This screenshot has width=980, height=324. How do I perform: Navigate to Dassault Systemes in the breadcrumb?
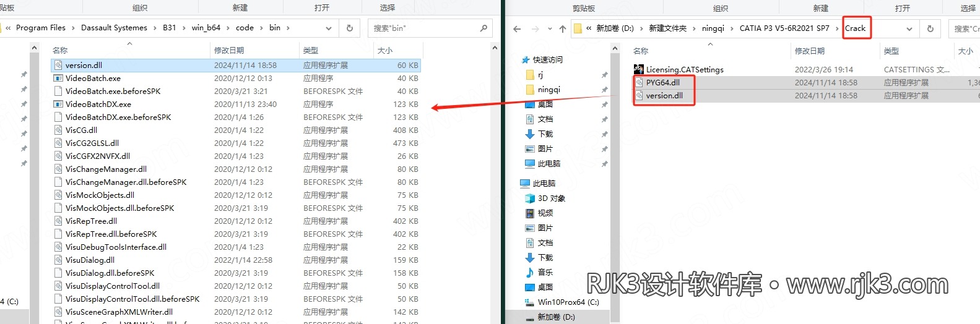coord(114,28)
